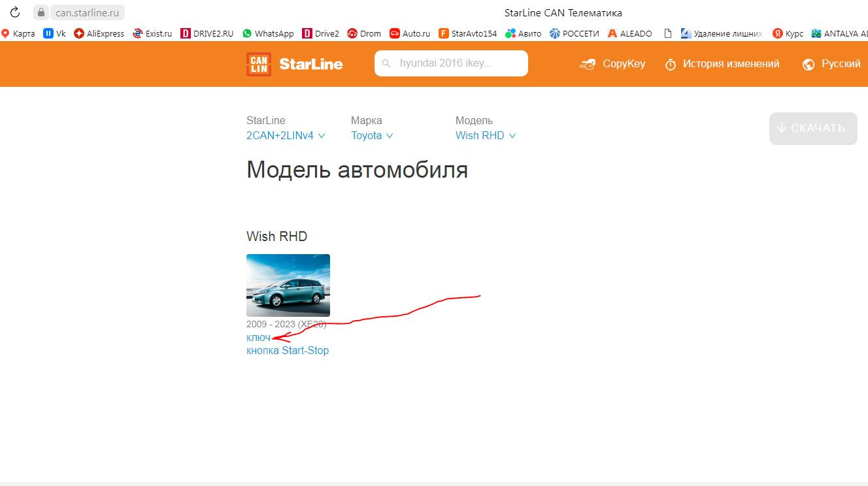Open the DRIVE2.RU bookmark

point(207,33)
